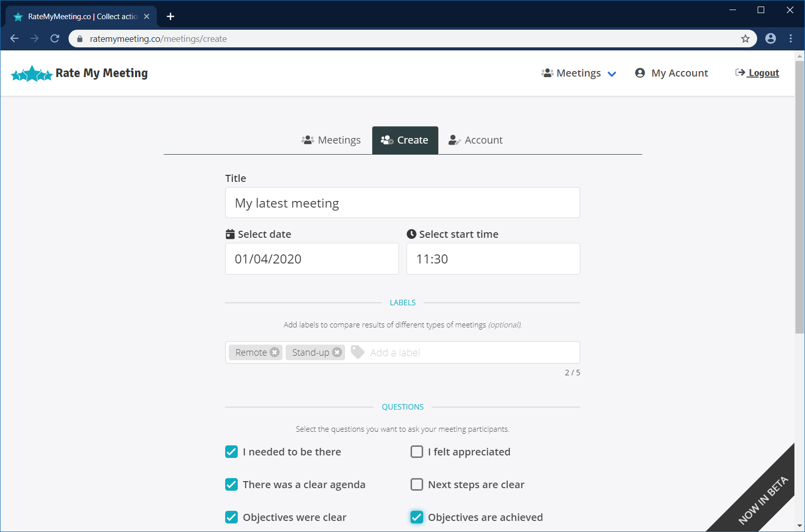Click the browser address bar URL
The width and height of the screenshot is (805, 532).
tap(158, 39)
